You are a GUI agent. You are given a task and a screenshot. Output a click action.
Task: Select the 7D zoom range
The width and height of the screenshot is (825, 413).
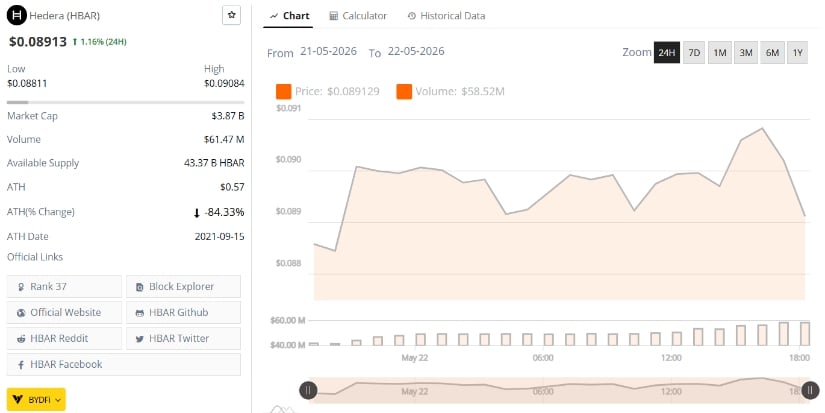(694, 53)
